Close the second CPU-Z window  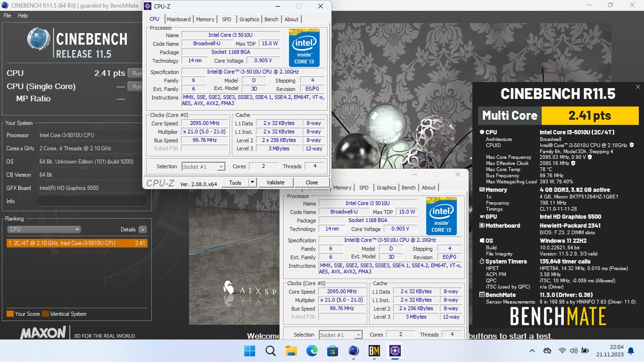(457, 174)
